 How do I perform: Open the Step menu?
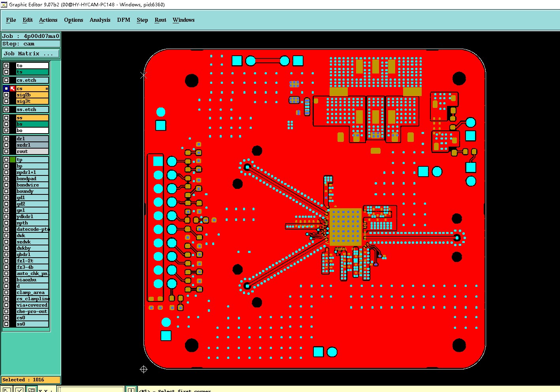coord(142,20)
